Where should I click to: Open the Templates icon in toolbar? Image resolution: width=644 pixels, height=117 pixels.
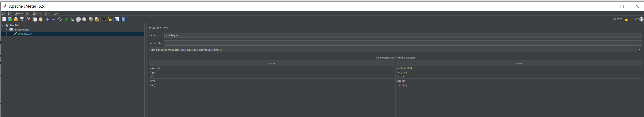[x=10, y=19]
